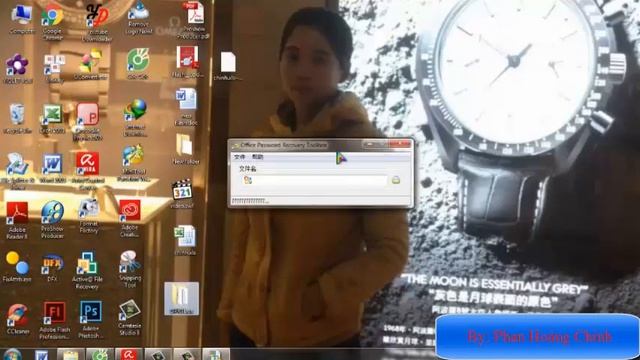Open the Camtasia Studio 8 shortcut
Screen dimensions: 640x360
pos(130,318)
